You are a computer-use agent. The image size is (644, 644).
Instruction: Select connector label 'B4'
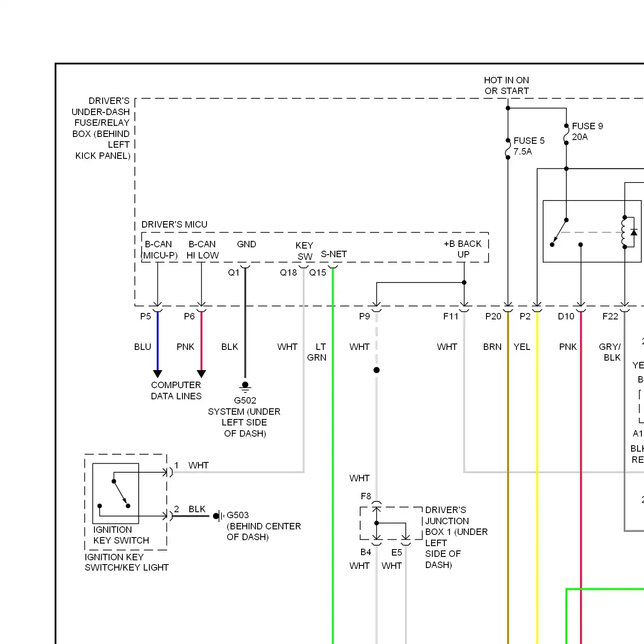tap(366, 552)
